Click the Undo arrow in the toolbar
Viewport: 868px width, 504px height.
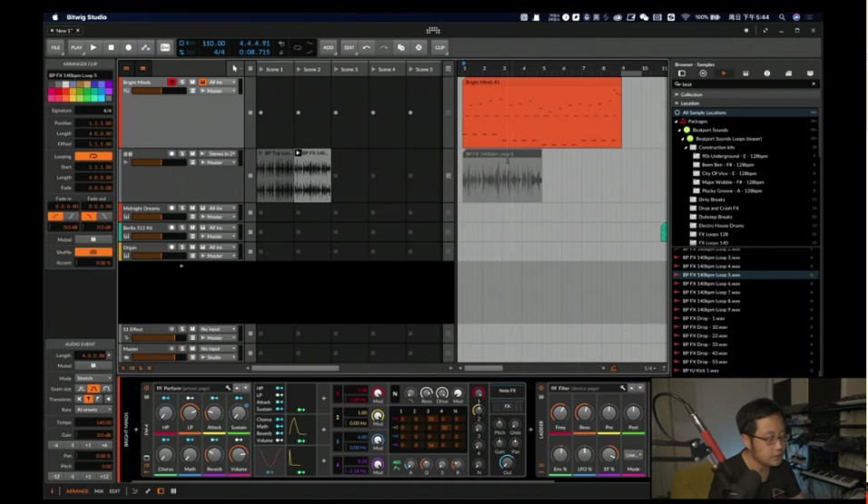click(x=366, y=47)
